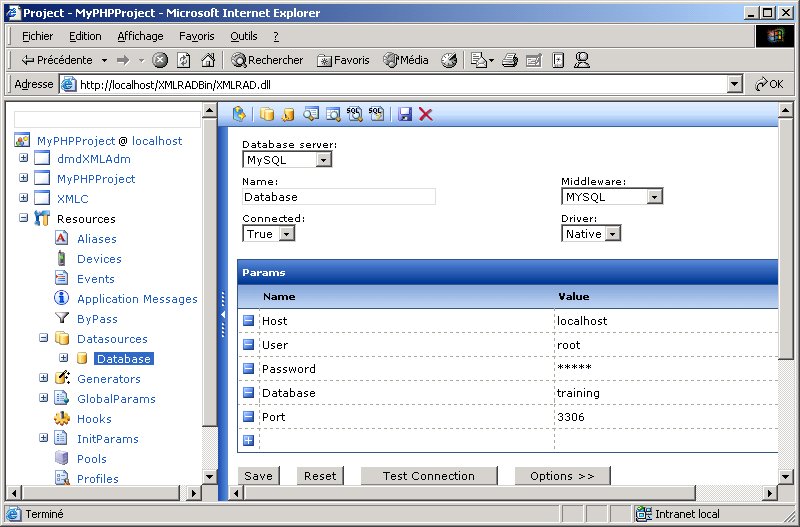
Task: Click the browser Home icon
Action: pyautogui.click(x=208, y=60)
